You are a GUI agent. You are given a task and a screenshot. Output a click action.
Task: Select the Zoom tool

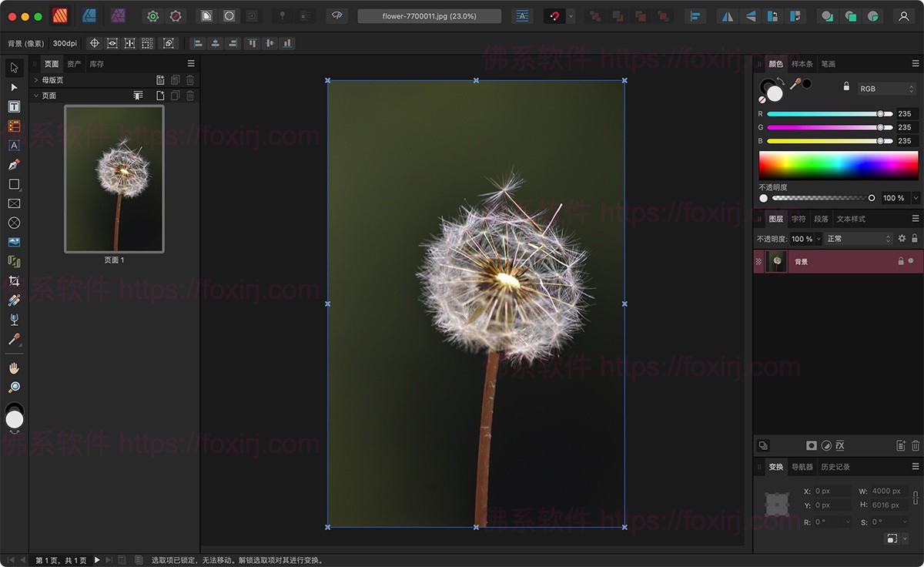pos(14,387)
